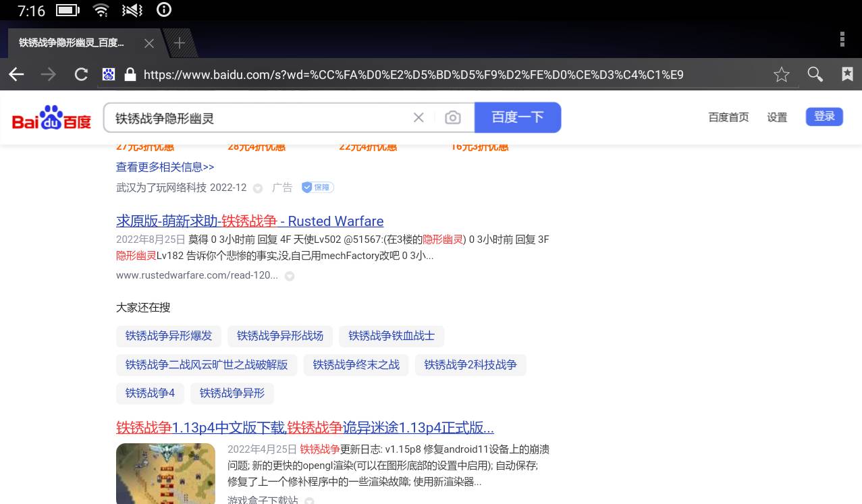
Task: Expand dropdown arrow beside 武汉为了玩网络科技 ad
Action: (x=258, y=188)
